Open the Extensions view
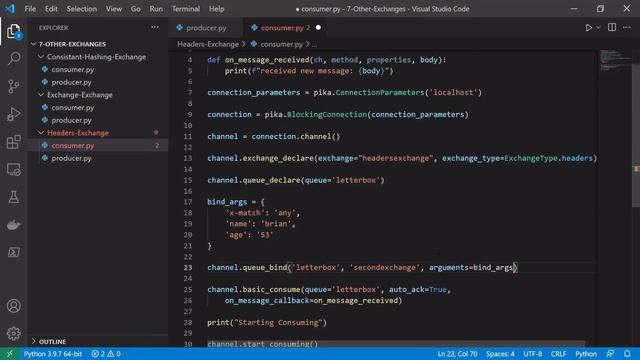This screenshot has height=360, width=640. pyautogui.click(x=13, y=142)
